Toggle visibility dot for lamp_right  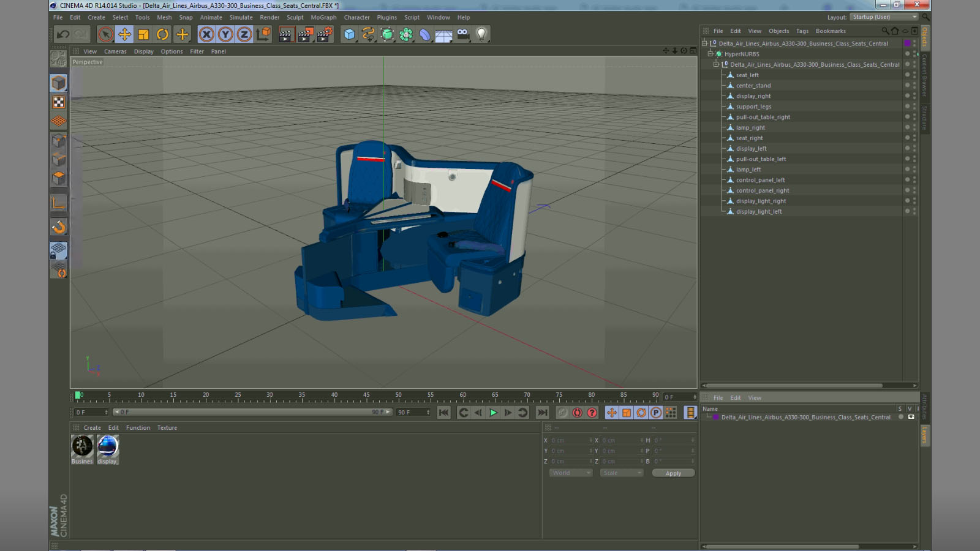(907, 127)
